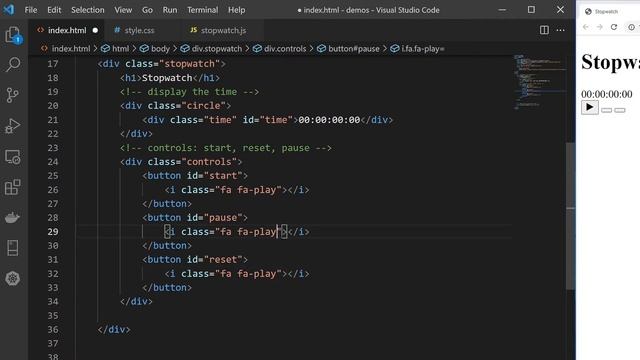Click the class="circle" div on line 20
Image resolution: width=640 pixels, height=360 pixels.
(176, 106)
